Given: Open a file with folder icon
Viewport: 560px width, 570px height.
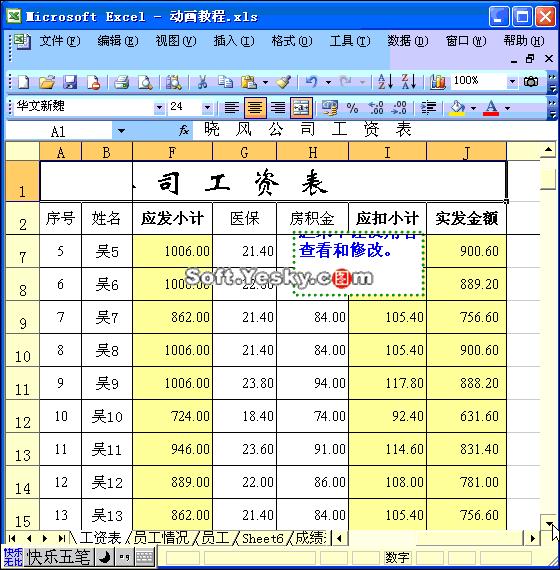Looking at the screenshot, I should [x=47, y=82].
